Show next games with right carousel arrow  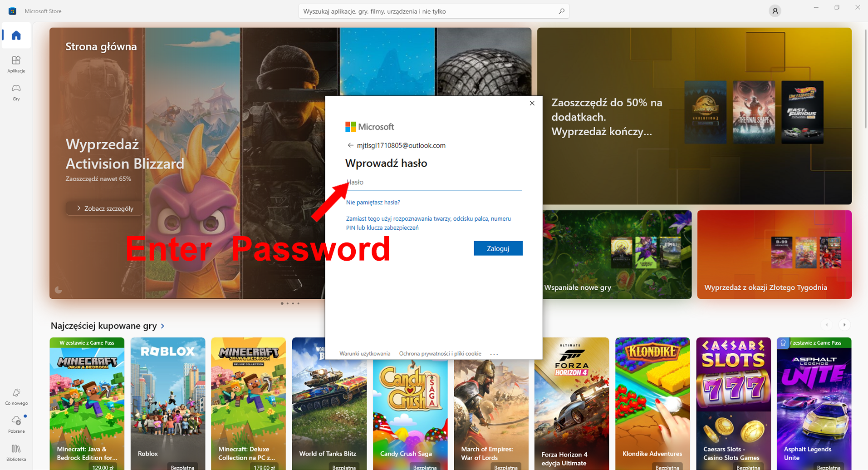844,325
